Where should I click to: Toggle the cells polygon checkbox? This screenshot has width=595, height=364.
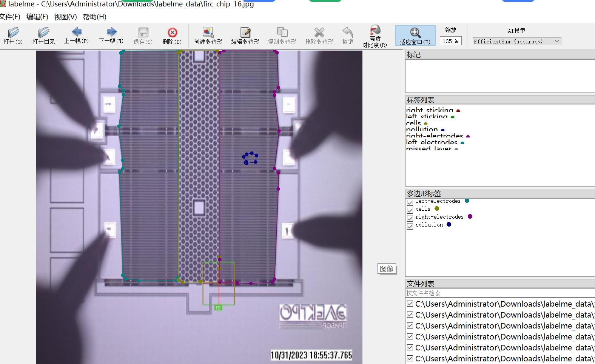pyautogui.click(x=410, y=211)
